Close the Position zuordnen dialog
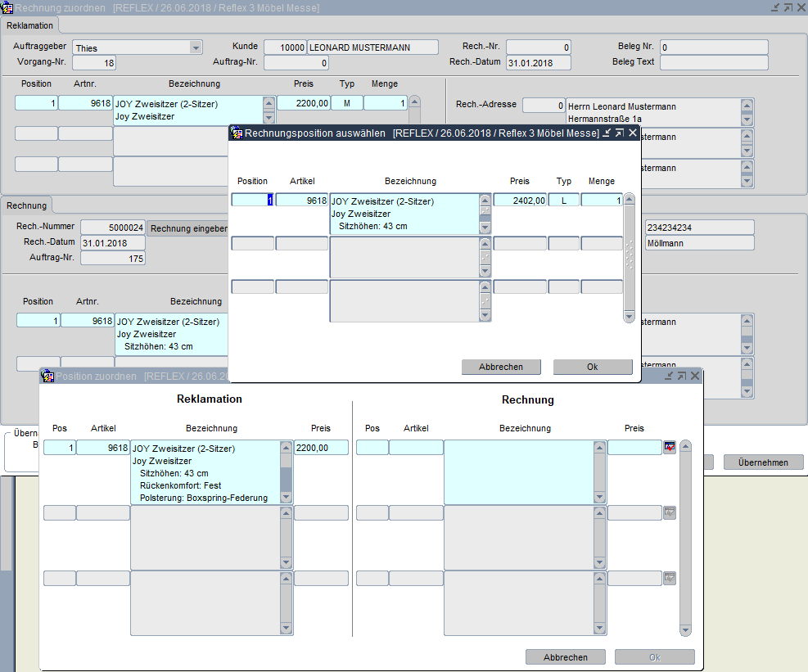The width and height of the screenshot is (808, 672). (694, 376)
